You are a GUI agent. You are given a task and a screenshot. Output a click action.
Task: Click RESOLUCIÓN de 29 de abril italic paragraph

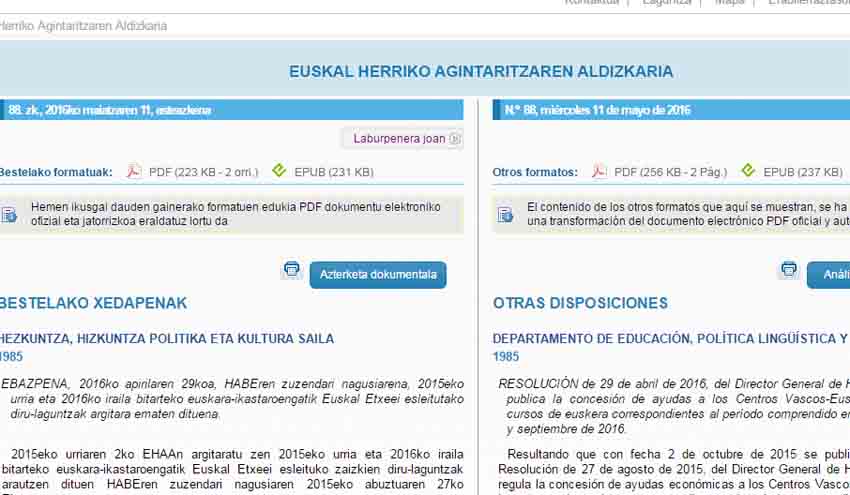(674, 407)
